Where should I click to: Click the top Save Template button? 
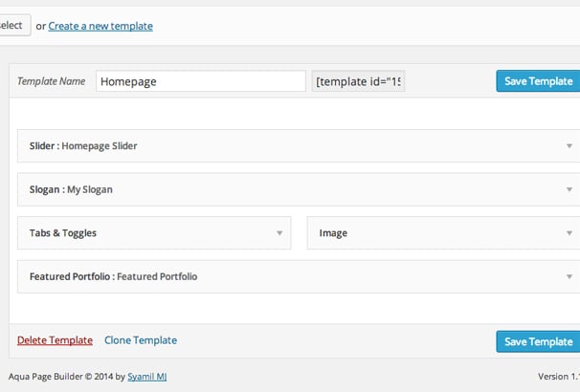538,81
